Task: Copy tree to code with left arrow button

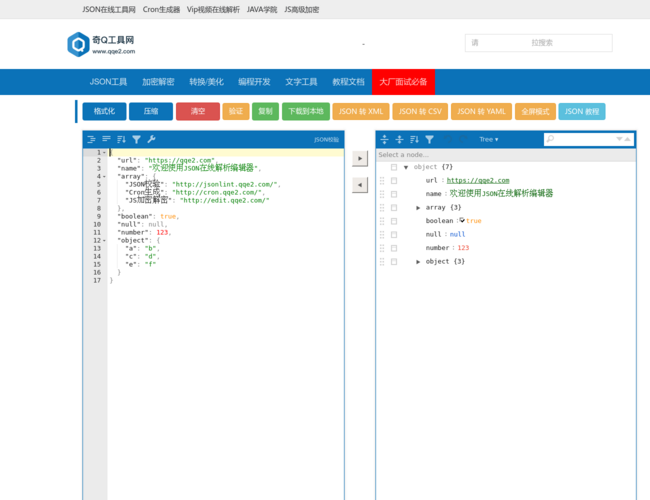Action: pyautogui.click(x=360, y=186)
